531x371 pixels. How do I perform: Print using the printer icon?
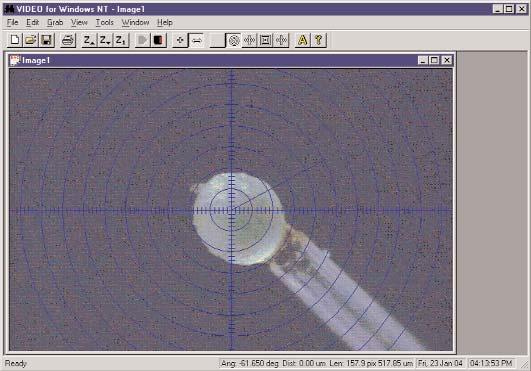68,40
